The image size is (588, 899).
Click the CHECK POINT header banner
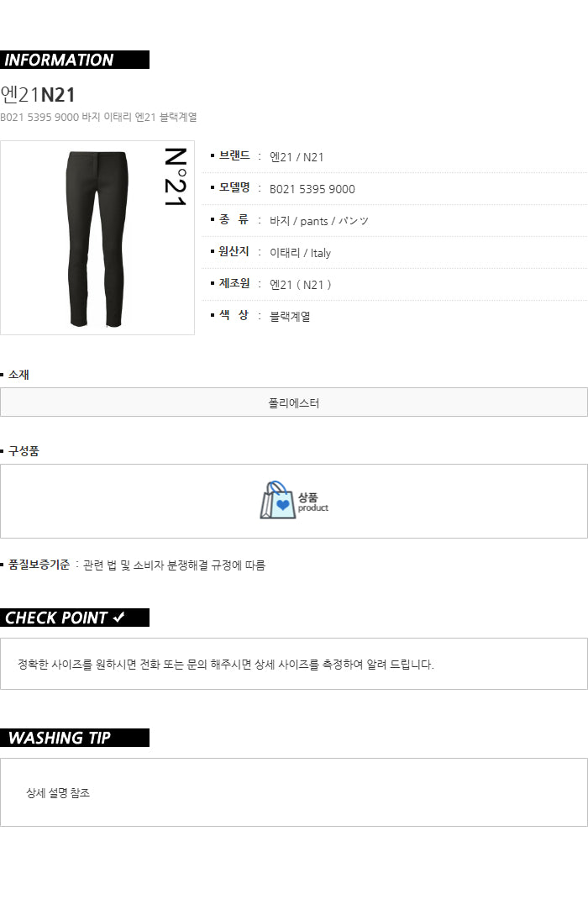pyautogui.click(x=75, y=618)
